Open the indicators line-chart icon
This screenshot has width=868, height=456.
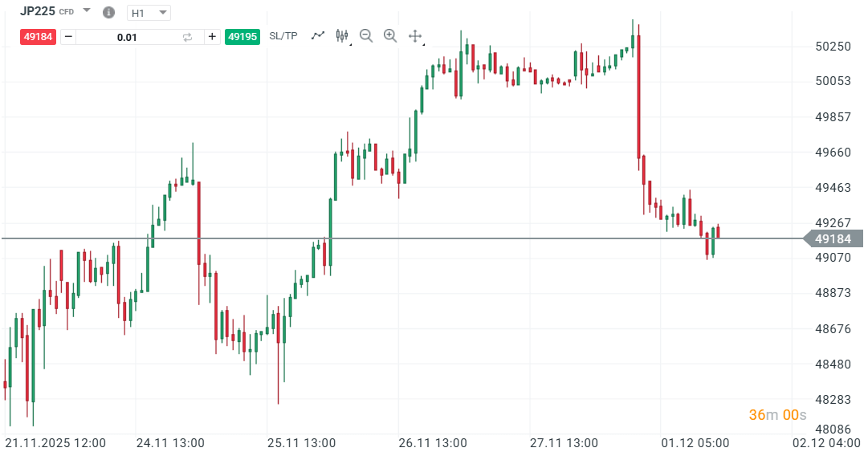pos(318,35)
